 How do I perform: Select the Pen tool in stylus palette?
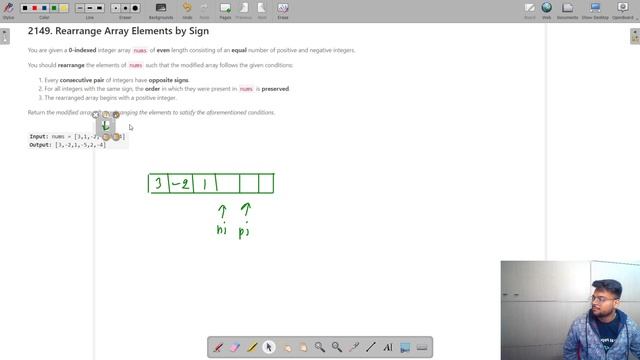pyautogui.click(x=218, y=347)
